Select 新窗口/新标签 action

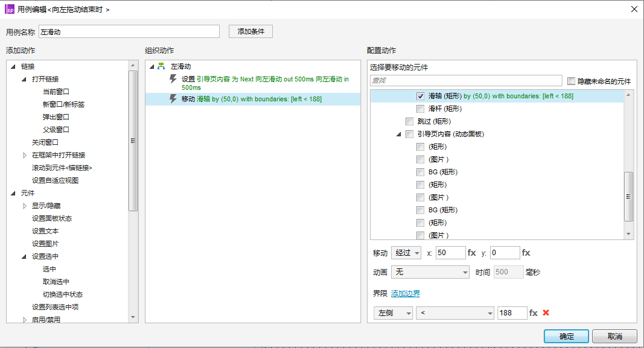pos(63,104)
